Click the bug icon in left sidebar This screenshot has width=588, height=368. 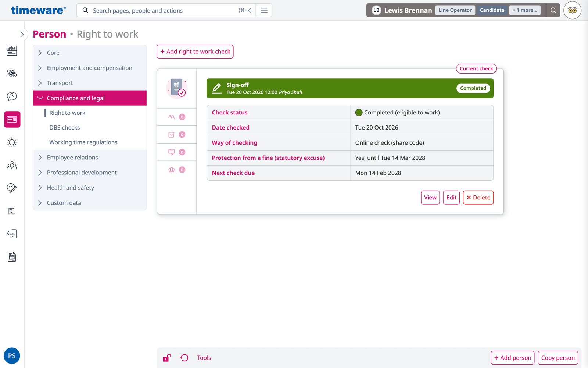(12, 73)
